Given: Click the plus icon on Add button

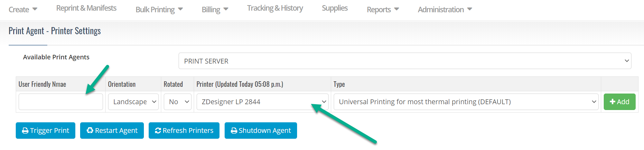Looking at the screenshot, I should click(612, 102).
